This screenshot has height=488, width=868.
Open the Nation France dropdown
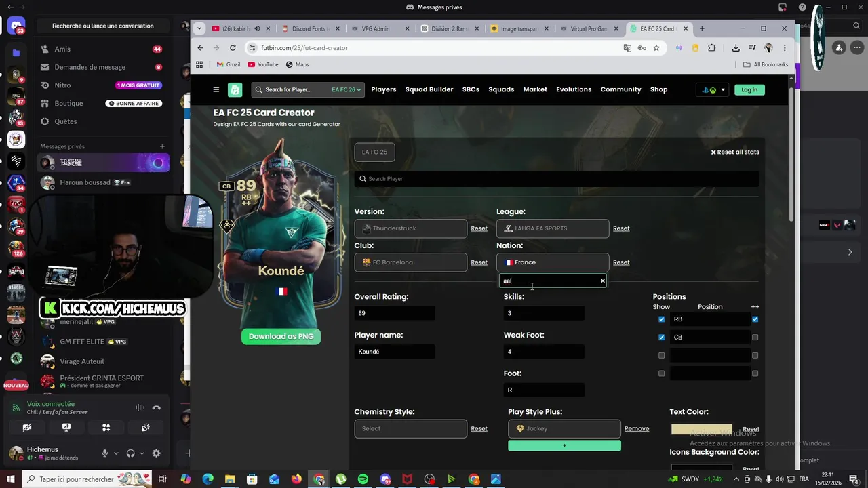[x=553, y=262]
